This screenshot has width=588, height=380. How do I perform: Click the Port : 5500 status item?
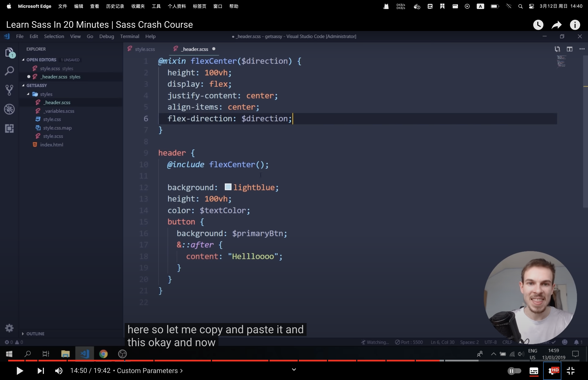[409, 342]
